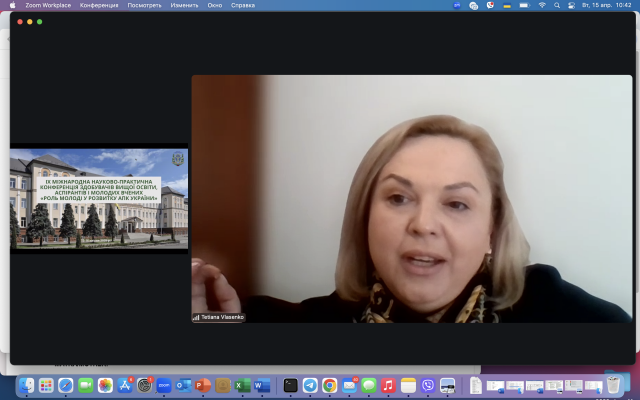640x400 pixels.
Task: Open Viber from the Dock
Action: (x=428, y=385)
